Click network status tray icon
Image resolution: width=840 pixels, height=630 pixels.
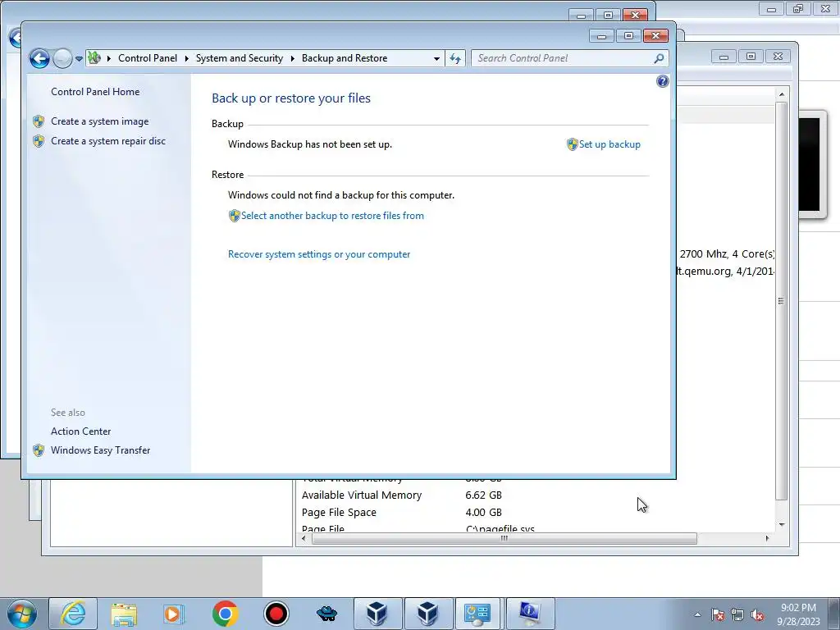pos(737,614)
